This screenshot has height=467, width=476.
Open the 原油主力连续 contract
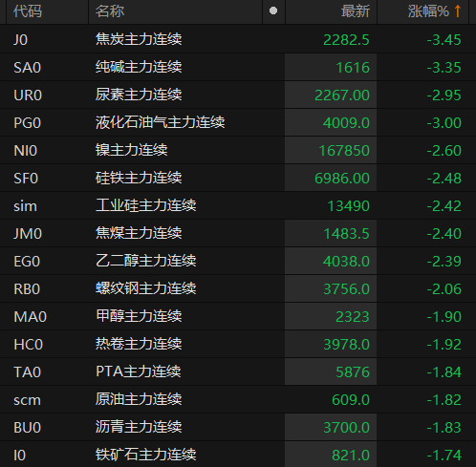tap(139, 399)
